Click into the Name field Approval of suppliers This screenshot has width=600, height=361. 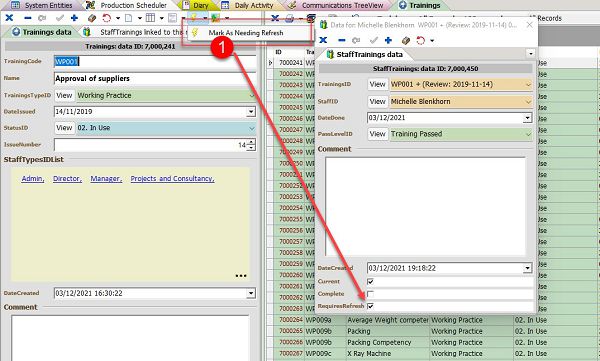click(155, 78)
